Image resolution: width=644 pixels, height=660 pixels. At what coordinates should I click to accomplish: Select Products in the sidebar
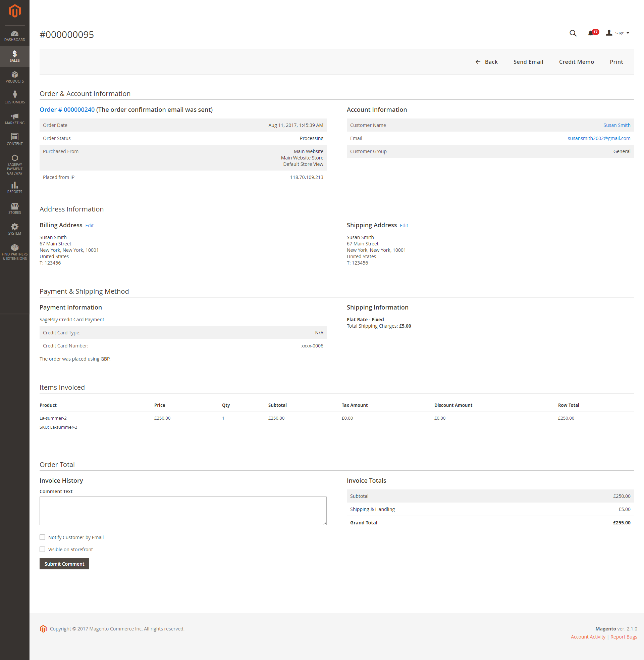coord(14,77)
